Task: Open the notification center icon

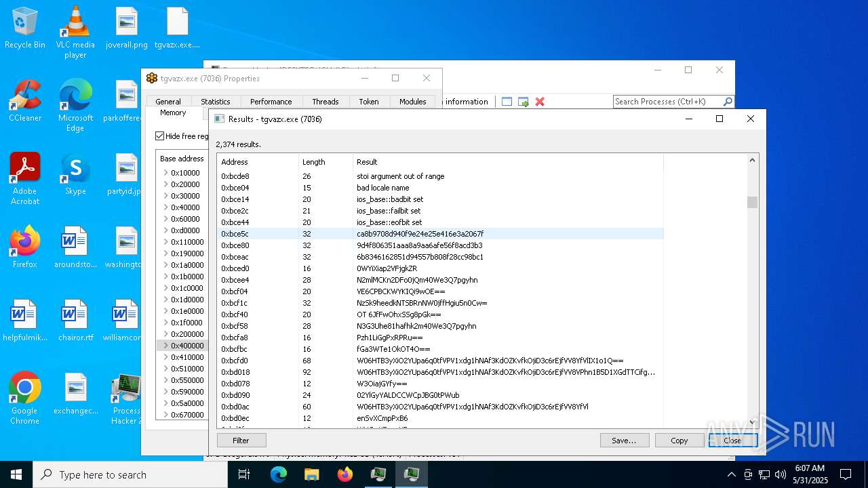Action: tap(846, 474)
